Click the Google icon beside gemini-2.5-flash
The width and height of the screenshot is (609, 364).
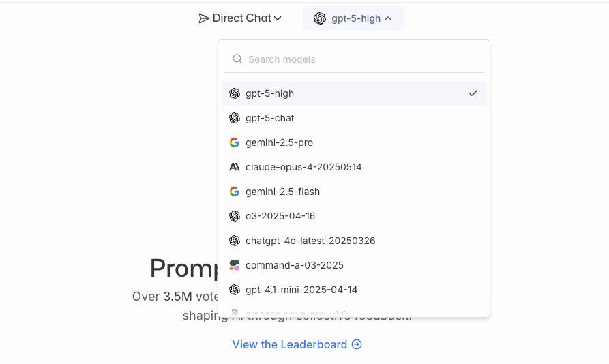coord(234,192)
